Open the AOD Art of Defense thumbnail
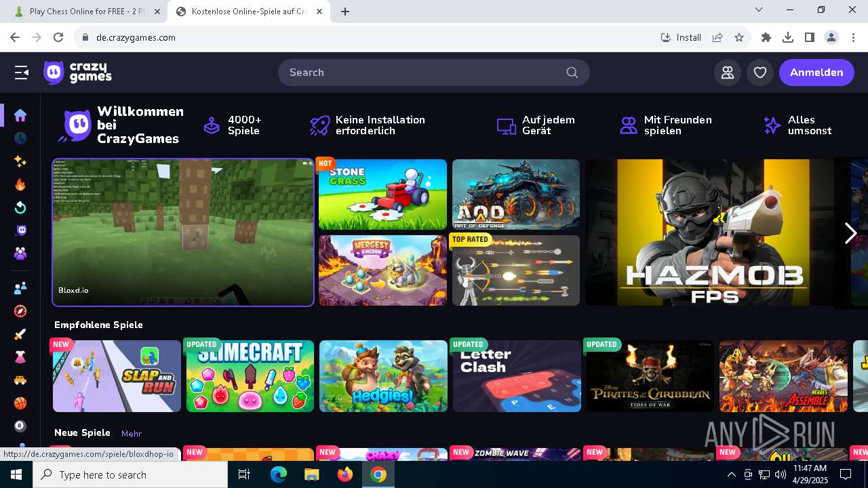The height and width of the screenshot is (488, 868). click(516, 195)
